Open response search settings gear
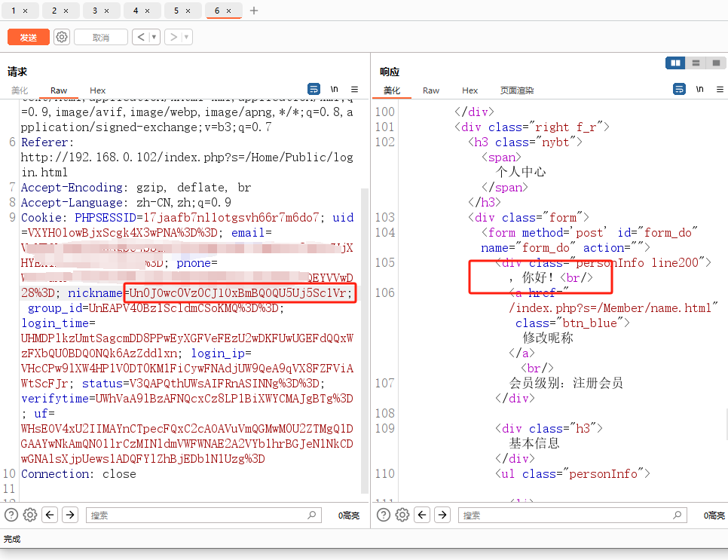The image size is (728, 560). (402, 515)
